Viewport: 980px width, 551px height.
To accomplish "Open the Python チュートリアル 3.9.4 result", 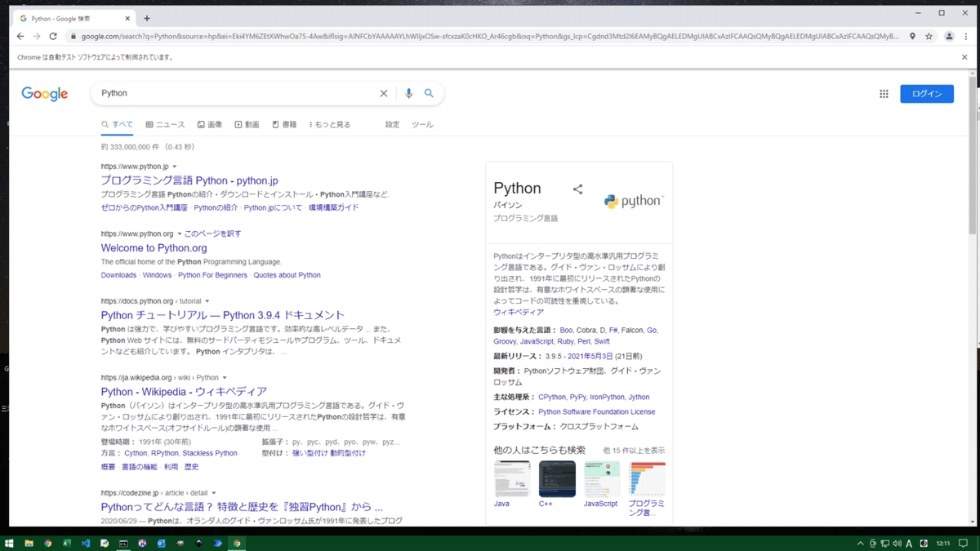I will 223,315.
